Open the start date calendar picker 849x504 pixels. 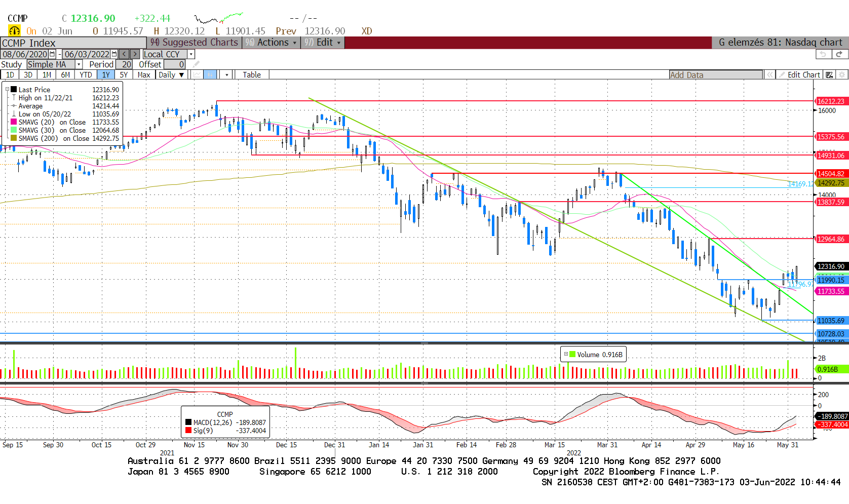(x=52, y=54)
